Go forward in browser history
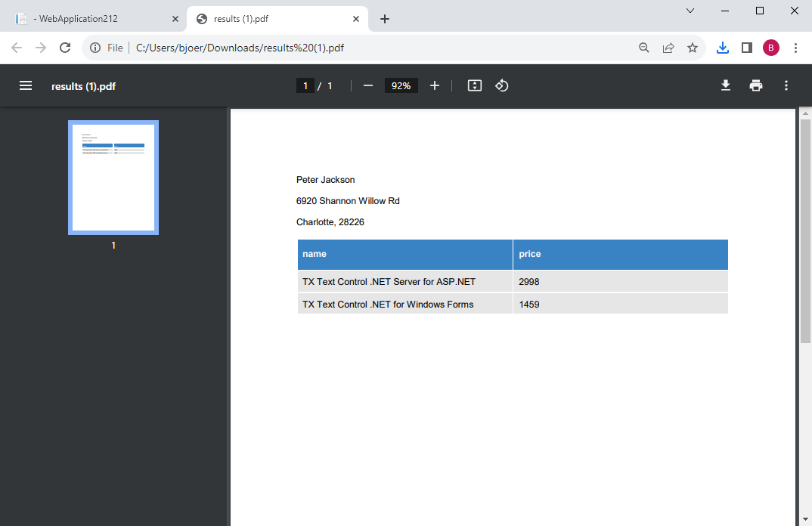812x526 pixels. tap(40, 48)
